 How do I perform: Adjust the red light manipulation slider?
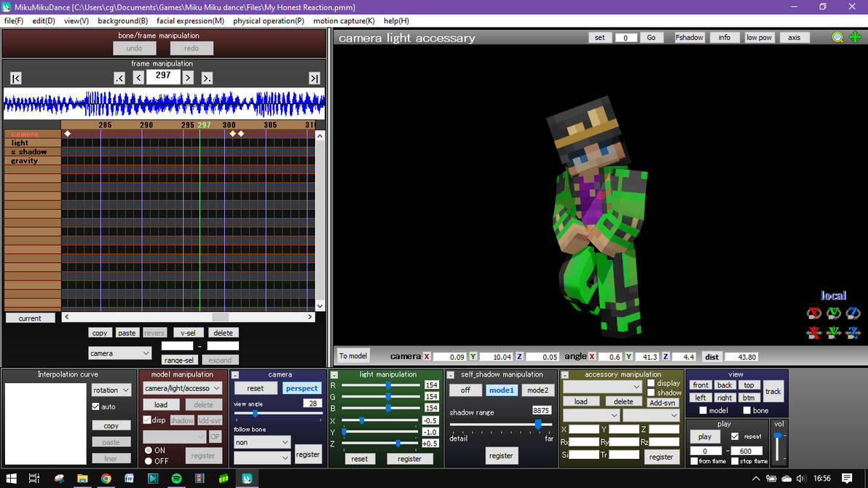387,384
